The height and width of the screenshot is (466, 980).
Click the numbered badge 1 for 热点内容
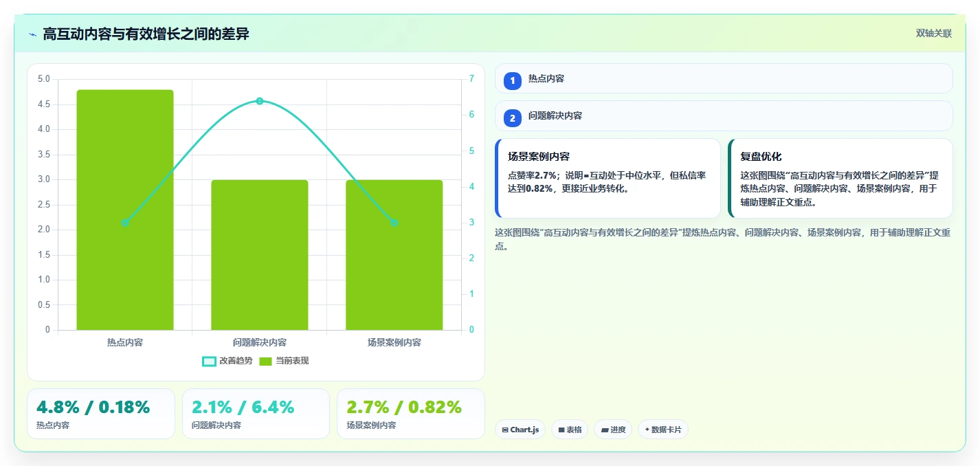513,81
